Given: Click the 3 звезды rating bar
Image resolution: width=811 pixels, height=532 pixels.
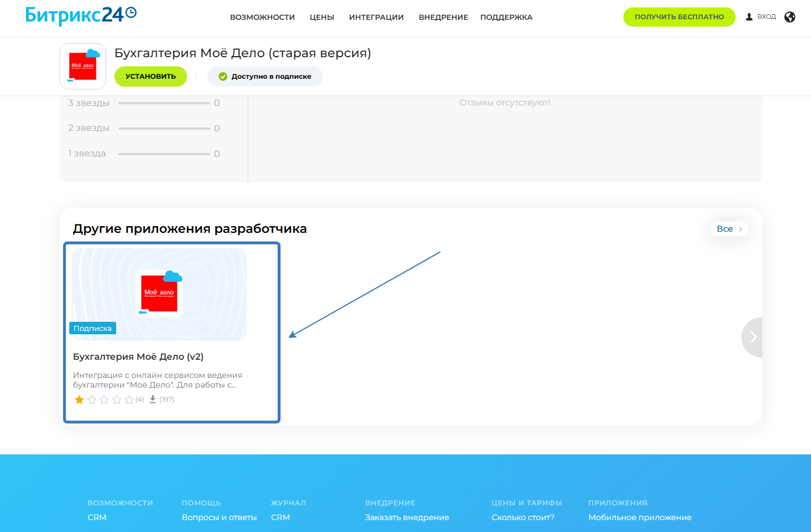Looking at the screenshot, I should 164,103.
